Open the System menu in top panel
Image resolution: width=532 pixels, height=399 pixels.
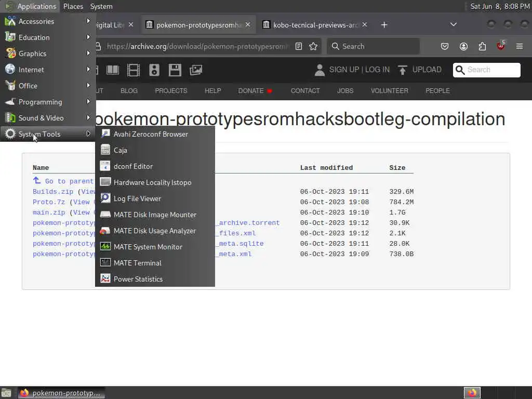[x=101, y=6]
